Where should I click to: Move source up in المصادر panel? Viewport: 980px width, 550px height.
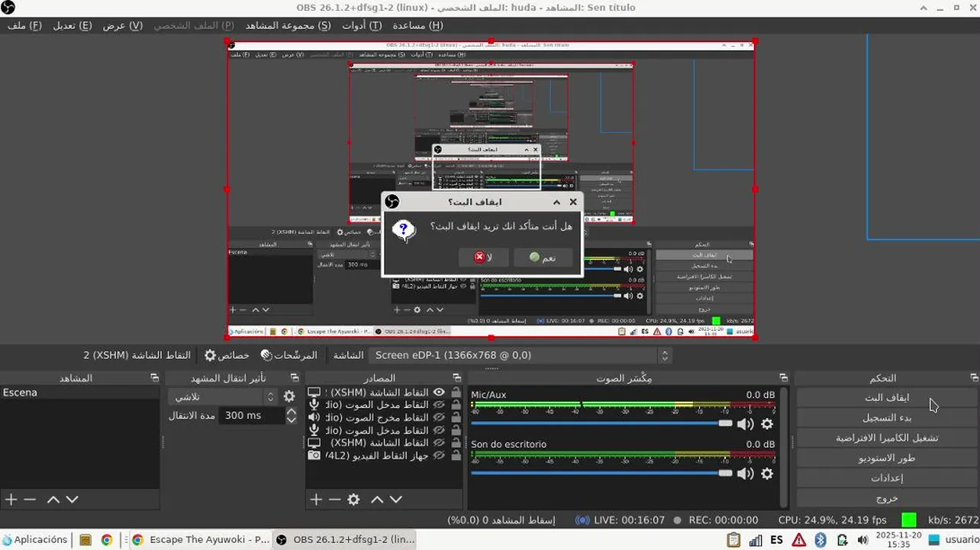[377, 499]
